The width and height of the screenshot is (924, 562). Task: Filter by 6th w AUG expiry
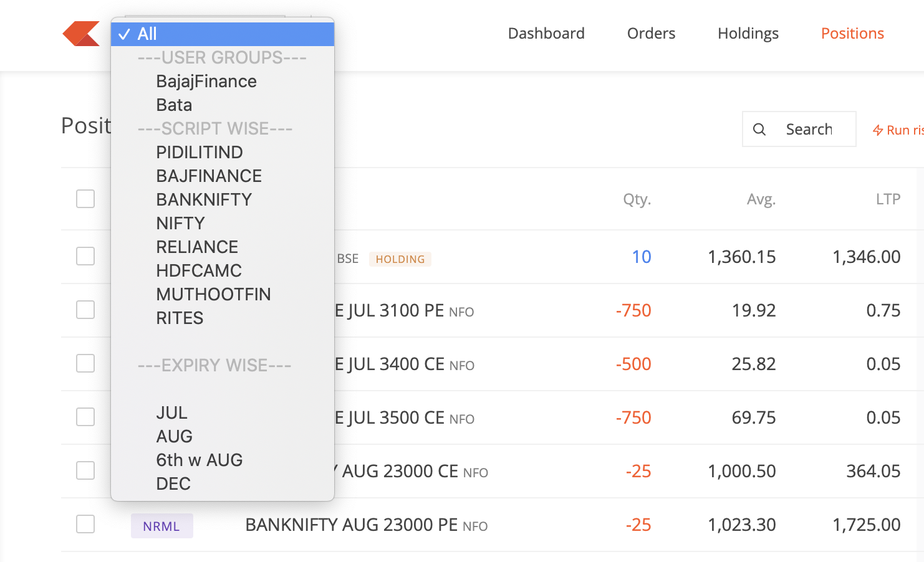[223, 460]
